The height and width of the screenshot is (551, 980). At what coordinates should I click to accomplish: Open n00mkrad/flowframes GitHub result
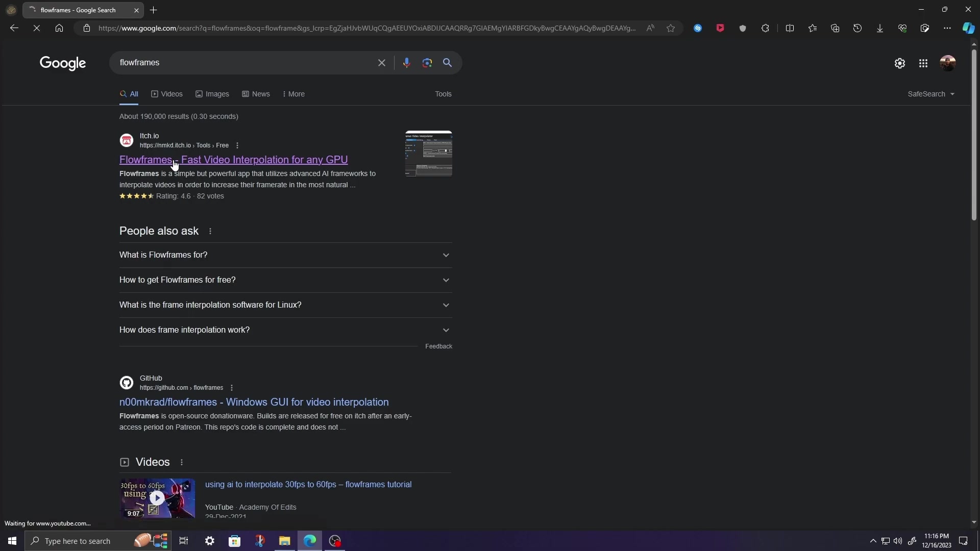click(254, 402)
